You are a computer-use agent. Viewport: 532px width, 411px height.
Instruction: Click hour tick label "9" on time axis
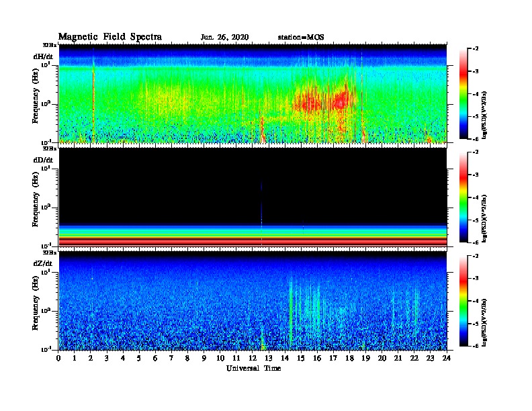tap(204, 358)
